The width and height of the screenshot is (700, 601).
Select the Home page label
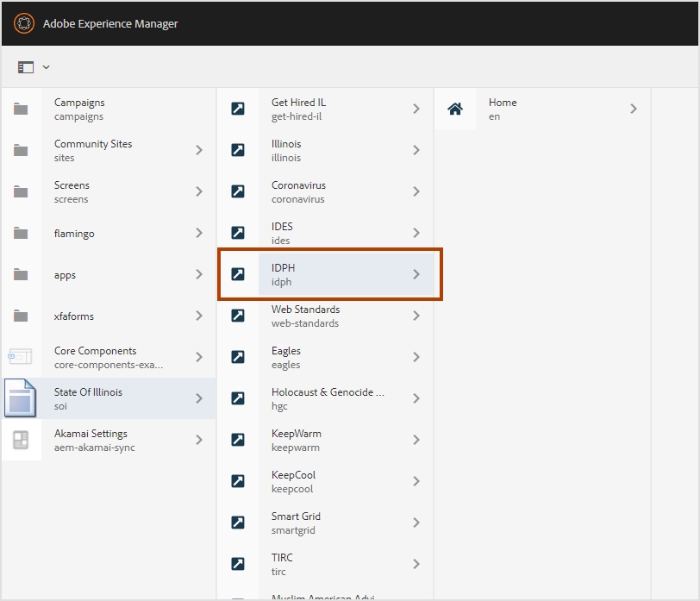pyautogui.click(x=503, y=103)
